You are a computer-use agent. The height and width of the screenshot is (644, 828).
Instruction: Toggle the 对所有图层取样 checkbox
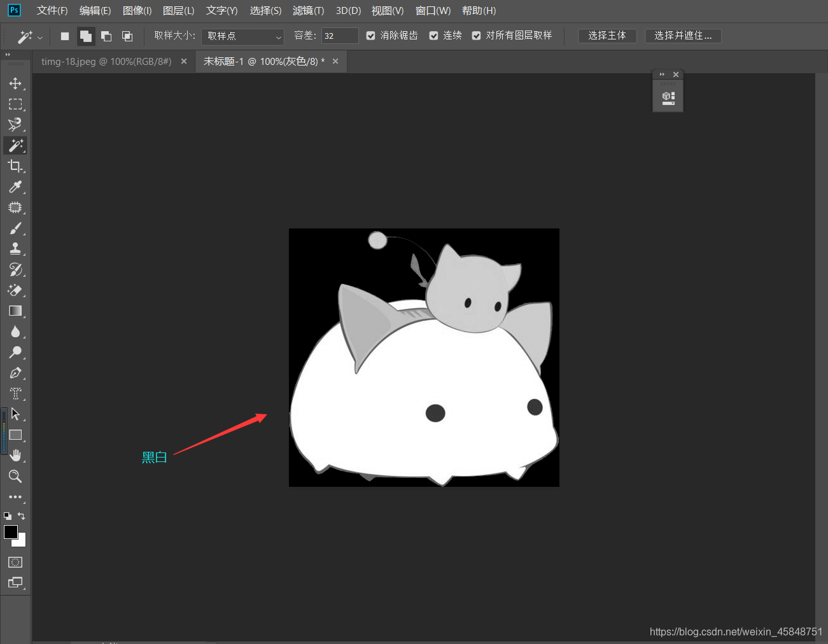[477, 36]
